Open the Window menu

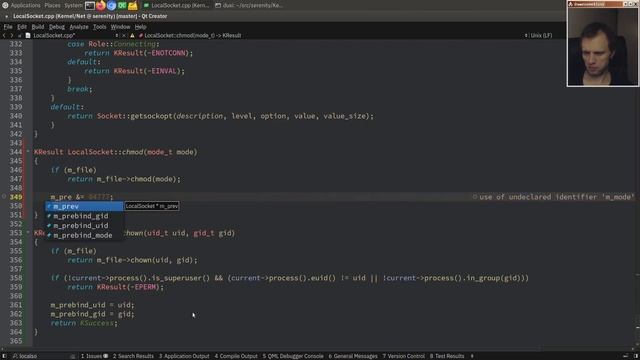coord(120,27)
